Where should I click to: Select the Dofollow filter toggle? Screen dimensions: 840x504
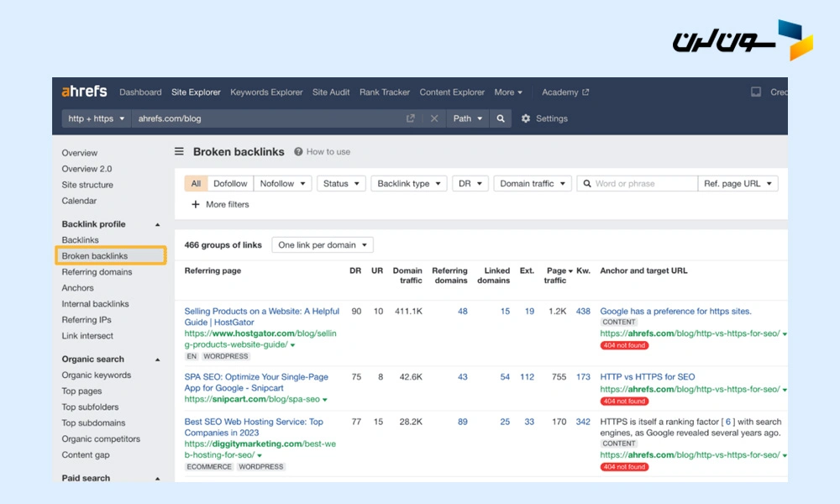230,183
